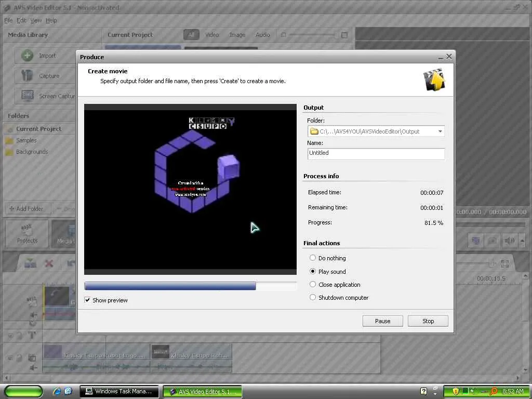The image size is (532, 399).
Task: Click the taskbar help question-mark icon
Action: click(423, 391)
